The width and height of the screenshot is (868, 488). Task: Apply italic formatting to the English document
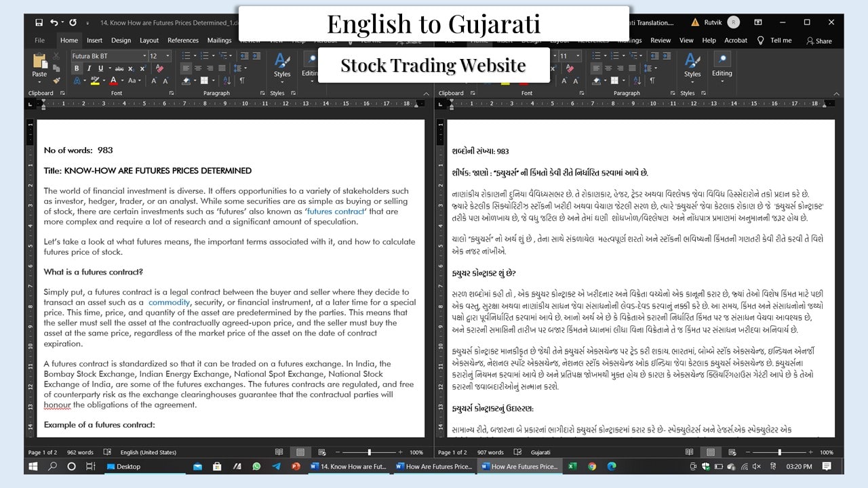(89, 68)
